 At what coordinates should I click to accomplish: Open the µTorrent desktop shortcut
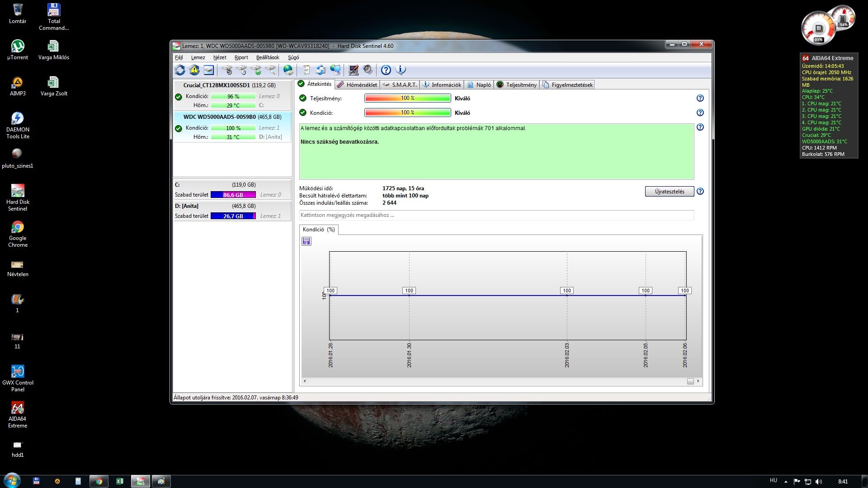tap(18, 50)
